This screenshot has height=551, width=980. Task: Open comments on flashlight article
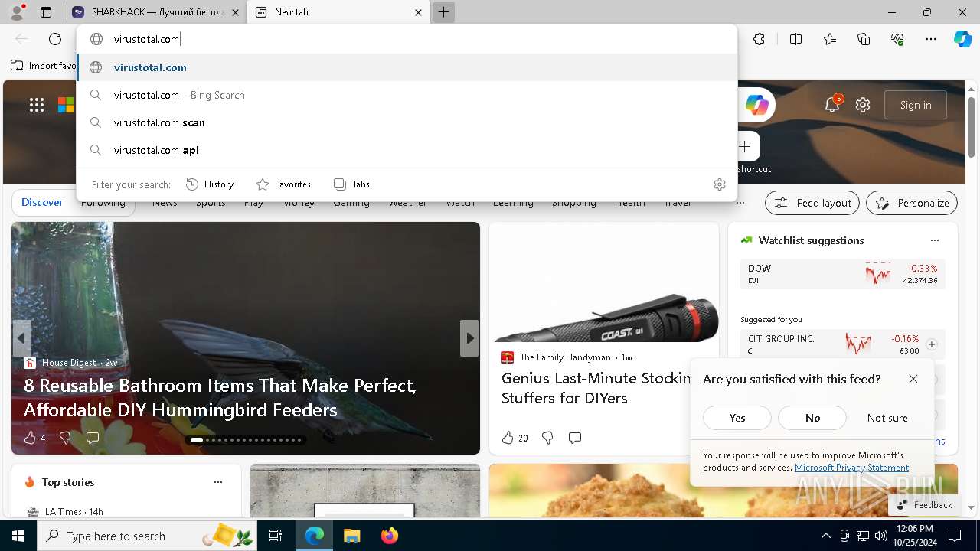[575, 438]
